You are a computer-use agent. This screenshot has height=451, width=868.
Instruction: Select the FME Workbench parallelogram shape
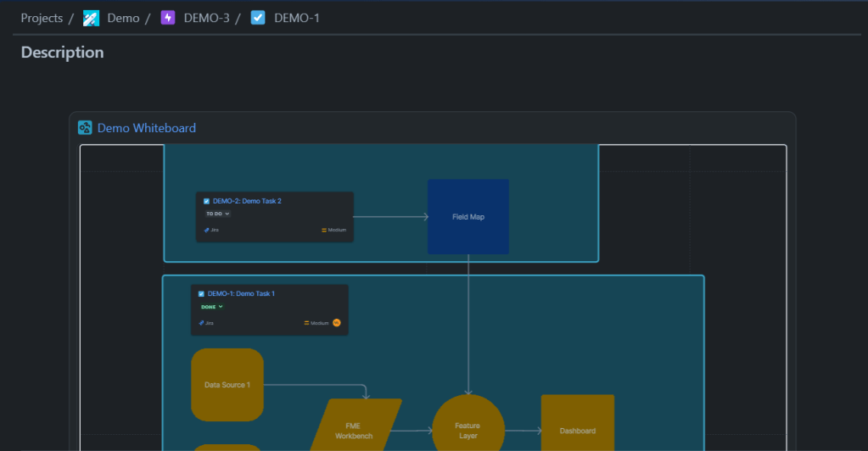point(354,430)
